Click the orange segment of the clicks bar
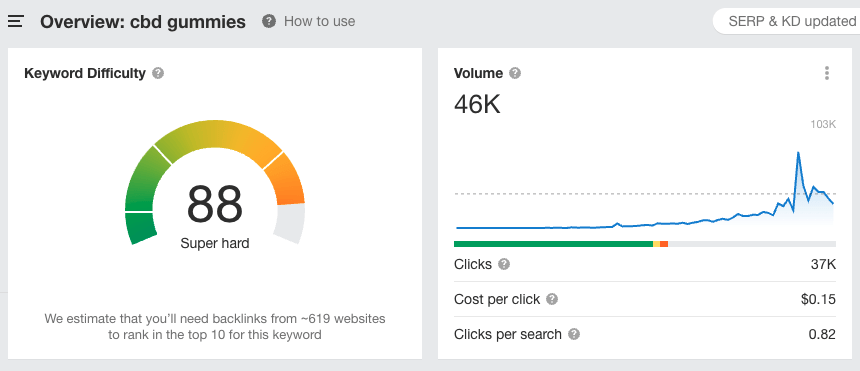Viewport: 860px width, 371px height. pos(664,244)
